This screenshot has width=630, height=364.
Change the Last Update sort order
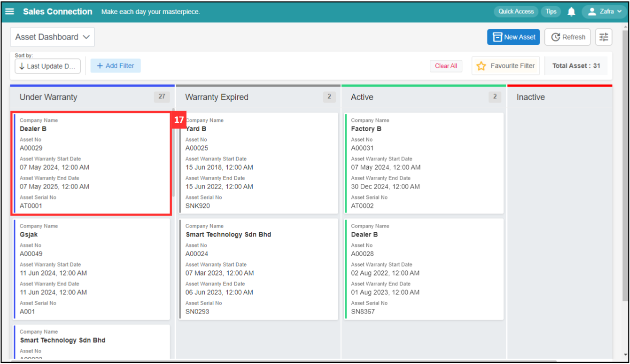[48, 66]
